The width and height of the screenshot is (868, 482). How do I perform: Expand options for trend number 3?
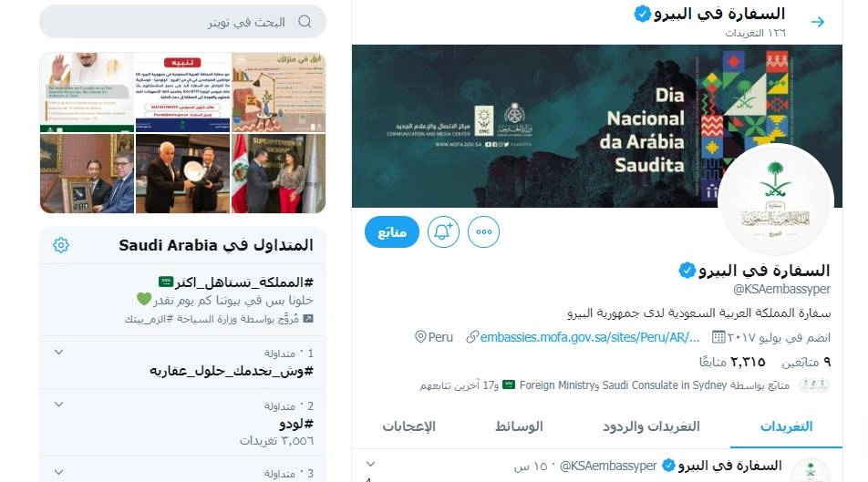point(58,472)
